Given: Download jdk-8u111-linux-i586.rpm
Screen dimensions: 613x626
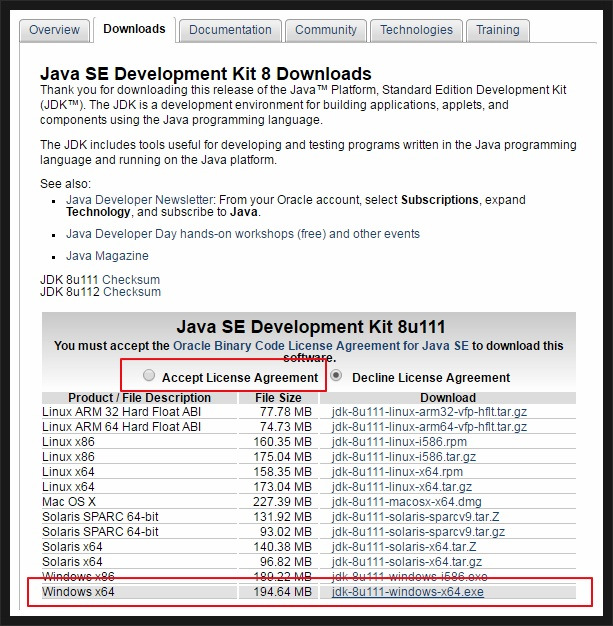Looking at the screenshot, I should tap(399, 442).
